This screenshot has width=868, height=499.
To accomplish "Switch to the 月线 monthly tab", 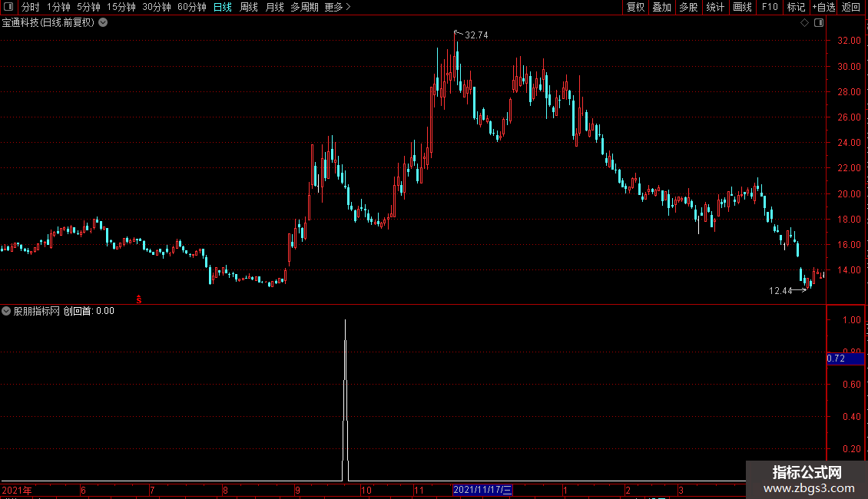I will (x=274, y=7).
